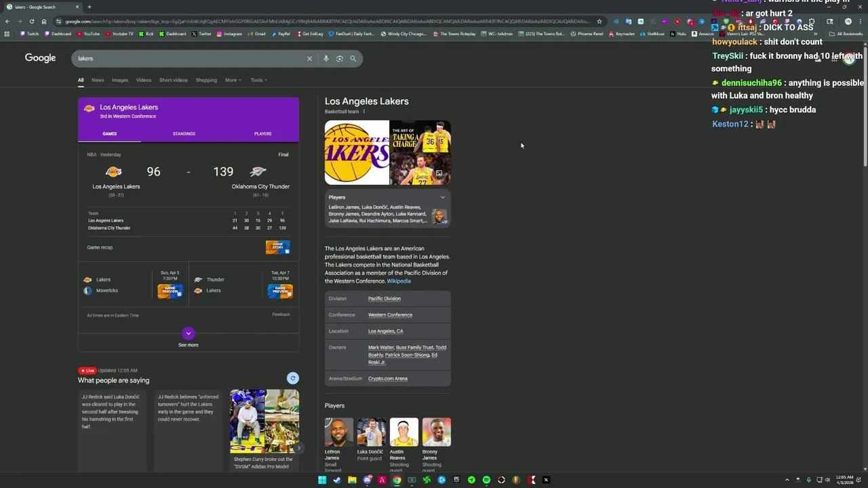868x488 pixels.
Task: Click the magnifier search button
Action: point(353,58)
